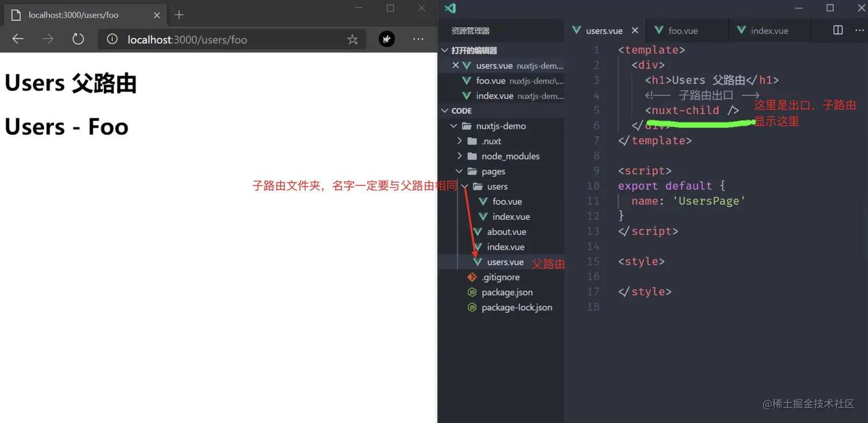Minimize the browser window

click(359, 7)
